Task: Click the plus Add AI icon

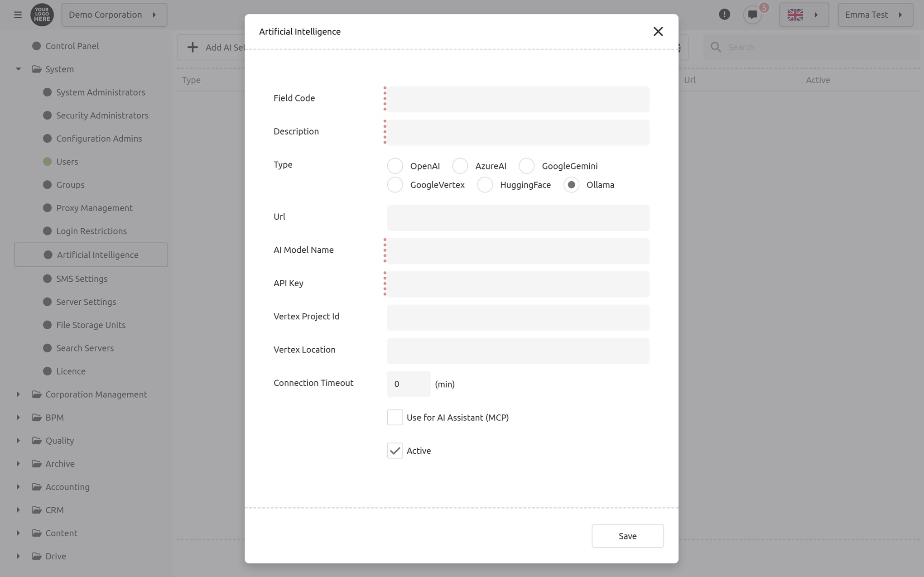Action: pyautogui.click(x=192, y=47)
